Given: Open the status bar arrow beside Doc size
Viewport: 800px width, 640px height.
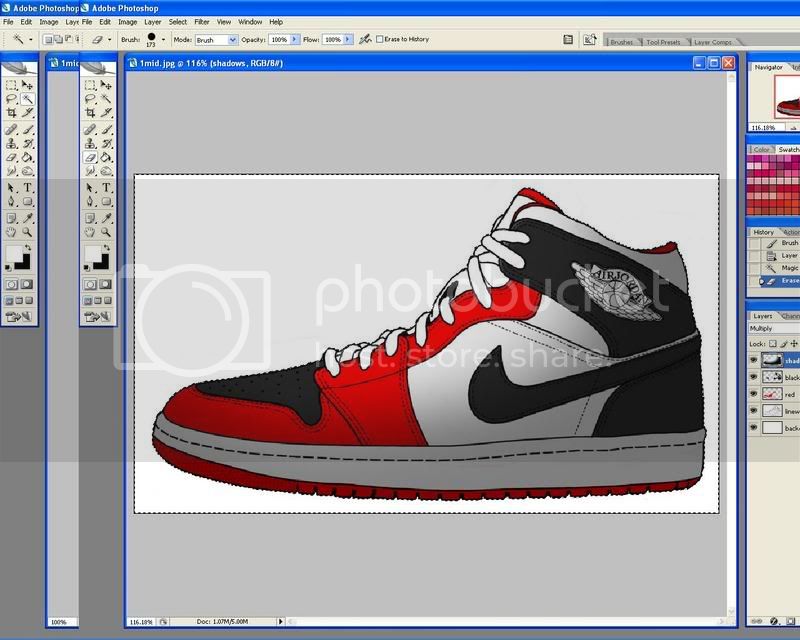Looking at the screenshot, I should 280,622.
